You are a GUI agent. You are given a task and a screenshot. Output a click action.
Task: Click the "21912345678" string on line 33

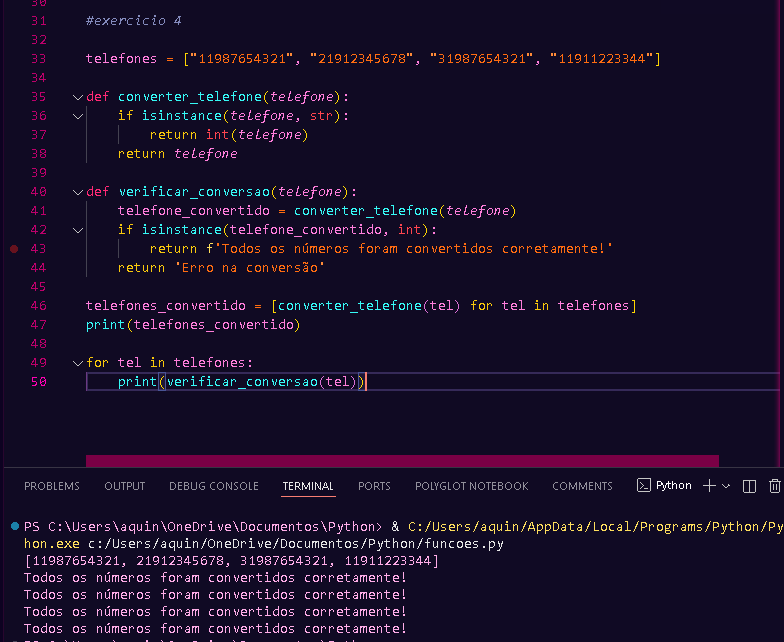(362, 58)
